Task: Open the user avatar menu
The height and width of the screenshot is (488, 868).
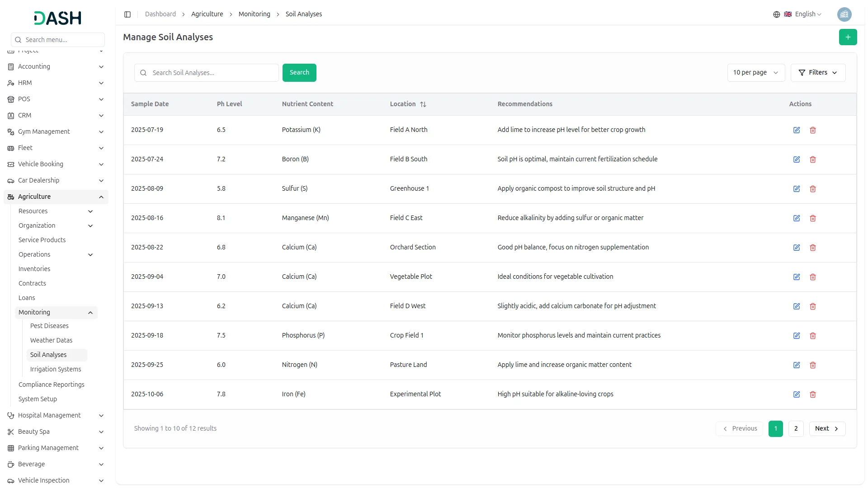Action: 844,14
